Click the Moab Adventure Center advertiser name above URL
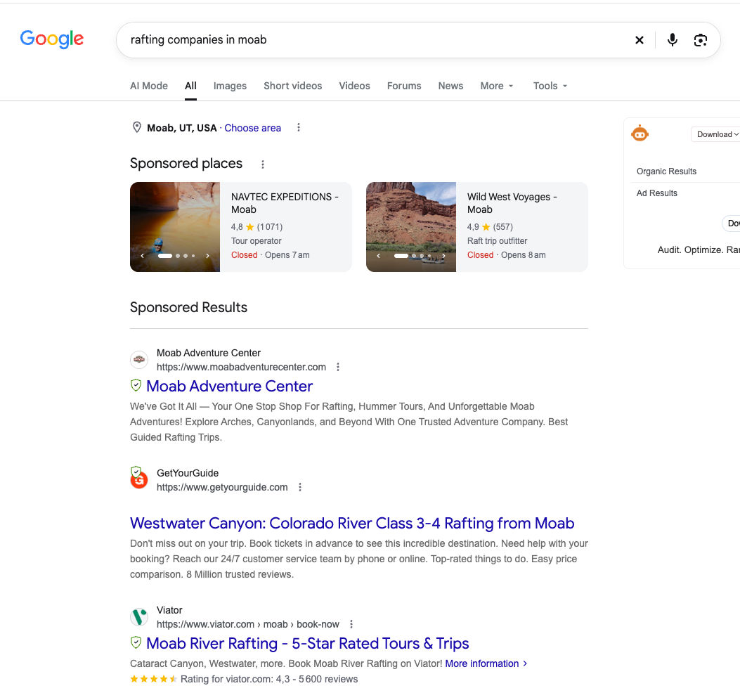This screenshot has width=740, height=700. click(x=209, y=353)
